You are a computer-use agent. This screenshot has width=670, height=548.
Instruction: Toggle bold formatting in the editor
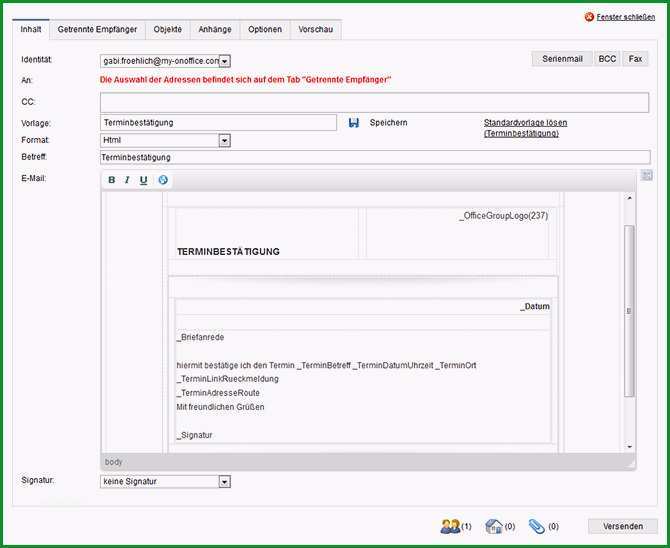[x=112, y=180]
